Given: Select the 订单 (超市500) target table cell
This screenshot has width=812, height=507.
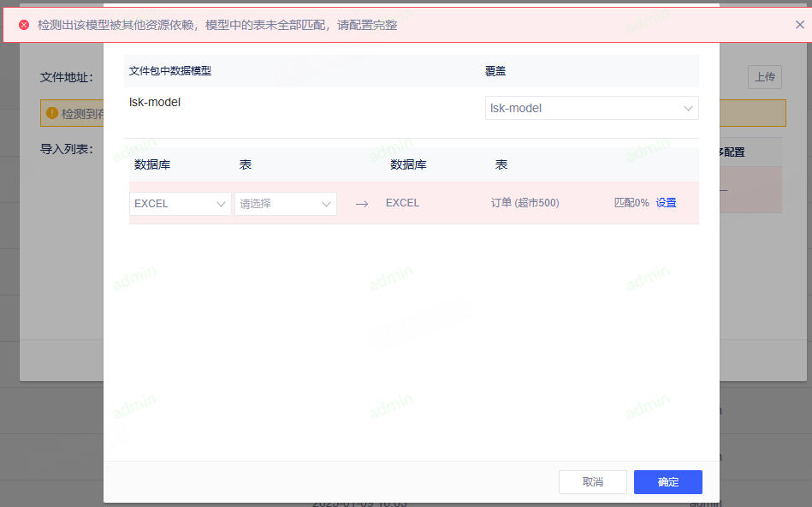Looking at the screenshot, I should click(x=525, y=203).
